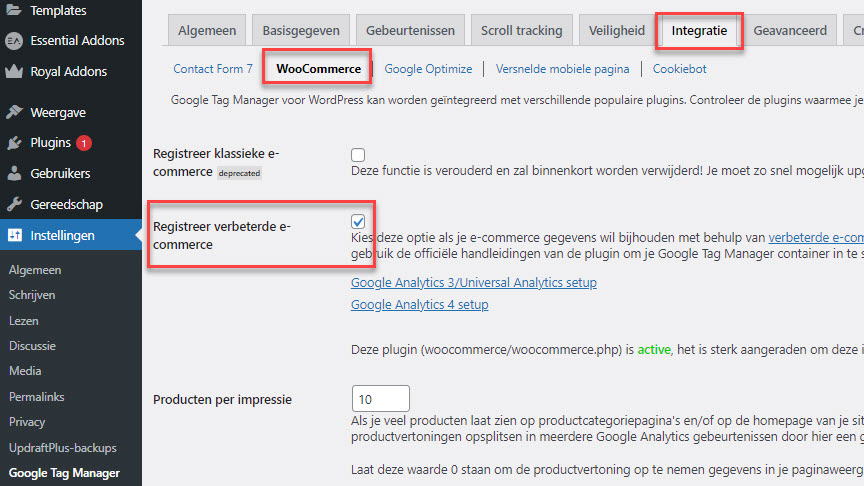Click the Templates folder icon in sidebar

14,10
